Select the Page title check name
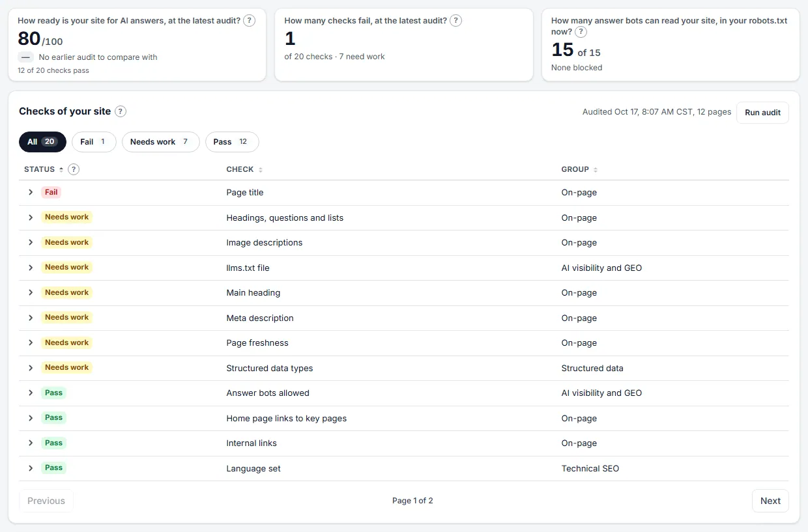808x532 pixels. click(245, 193)
